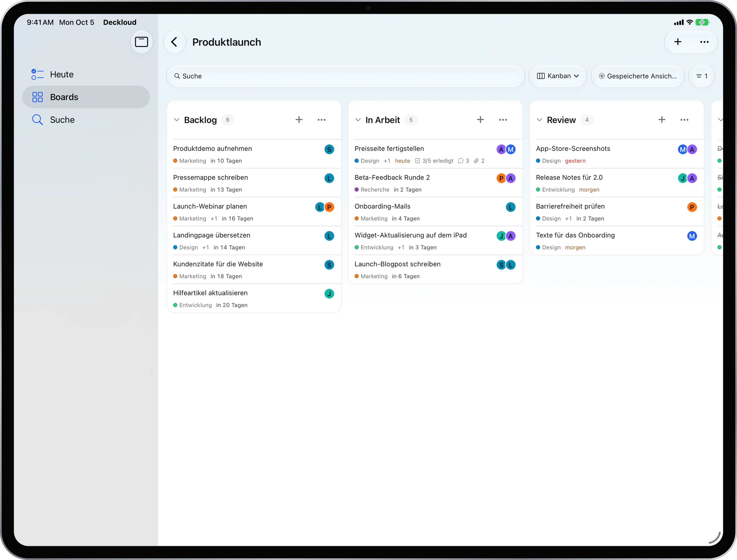This screenshot has width=737, height=560.
Task: Go back with the chevron button
Action: point(174,42)
